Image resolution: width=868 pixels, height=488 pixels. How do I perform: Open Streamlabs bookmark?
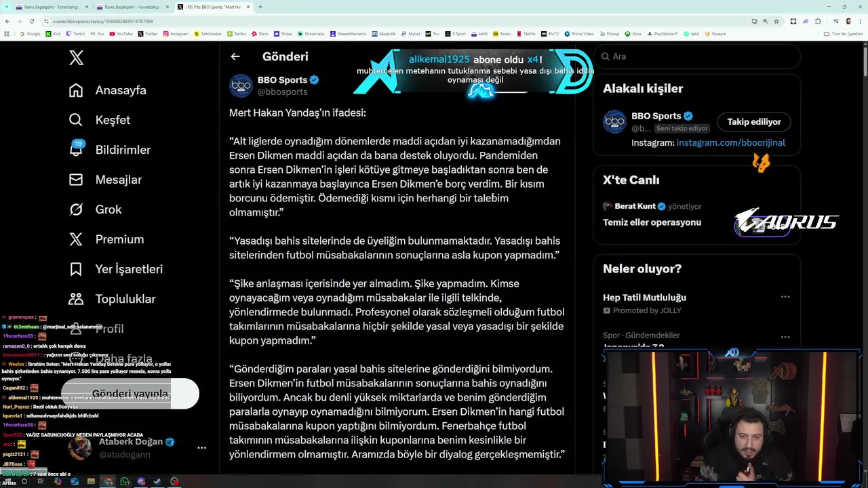tap(311, 34)
